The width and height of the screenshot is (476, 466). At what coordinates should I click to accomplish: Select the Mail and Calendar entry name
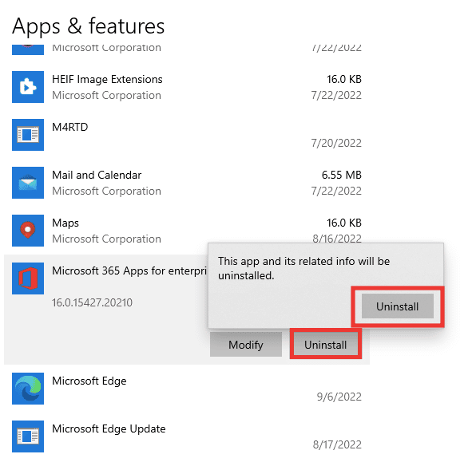point(97,175)
